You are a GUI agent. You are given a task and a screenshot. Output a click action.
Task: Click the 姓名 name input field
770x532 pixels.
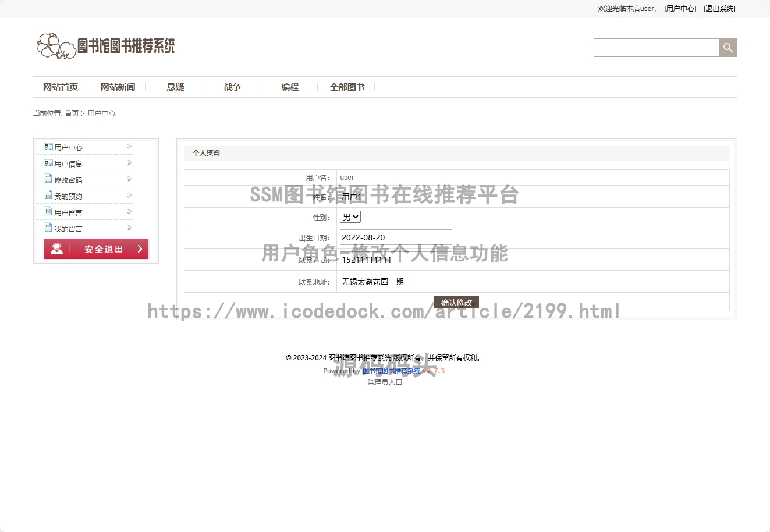click(x=396, y=197)
